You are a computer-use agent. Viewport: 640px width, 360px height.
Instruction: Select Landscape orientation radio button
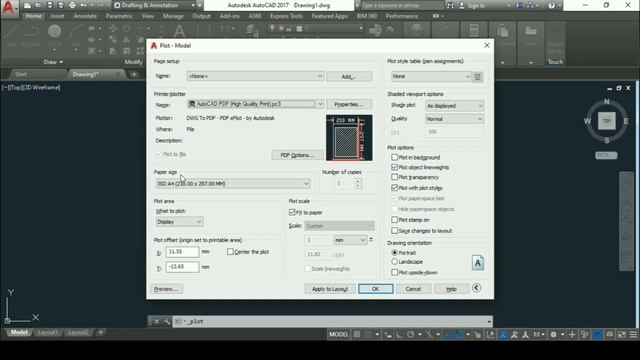[394, 262]
